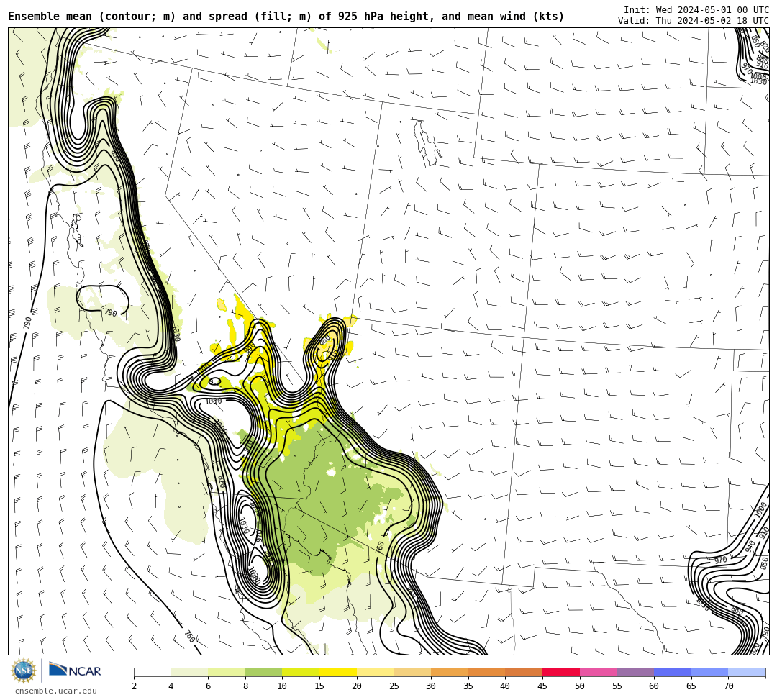Click the Init: Wed 2024-05-01 00 UTC text

[696, 10]
